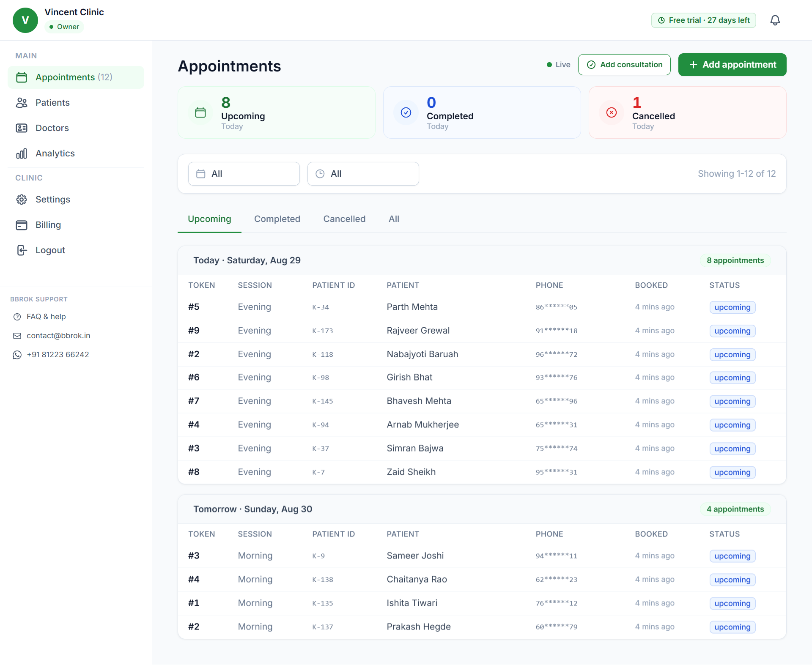Click upcoming status badge for Girish Bhat
Screen dimensions: 812x665
click(x=732, y=378)
